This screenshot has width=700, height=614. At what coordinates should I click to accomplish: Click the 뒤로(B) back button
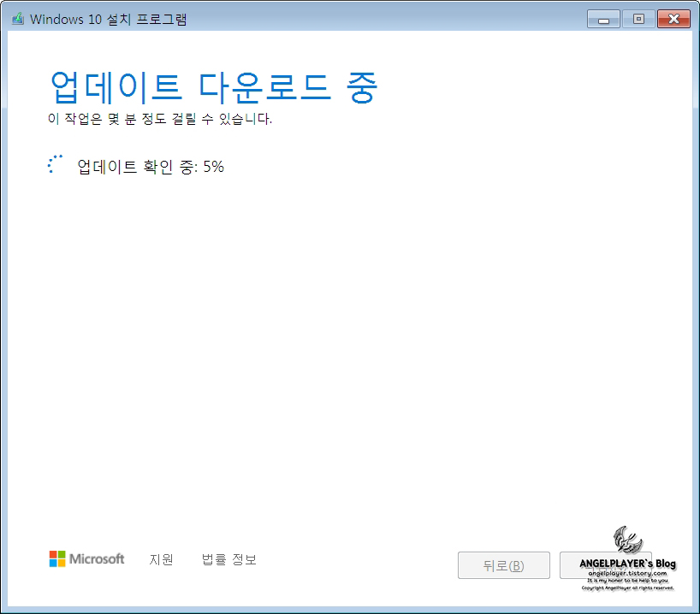[x=503, y=565]
